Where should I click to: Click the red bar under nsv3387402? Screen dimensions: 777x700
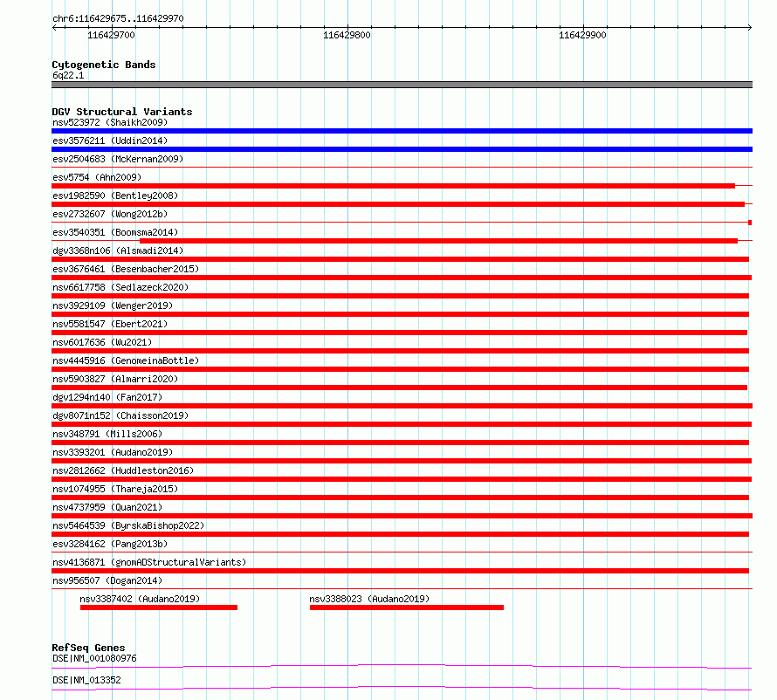pos(159,607)
